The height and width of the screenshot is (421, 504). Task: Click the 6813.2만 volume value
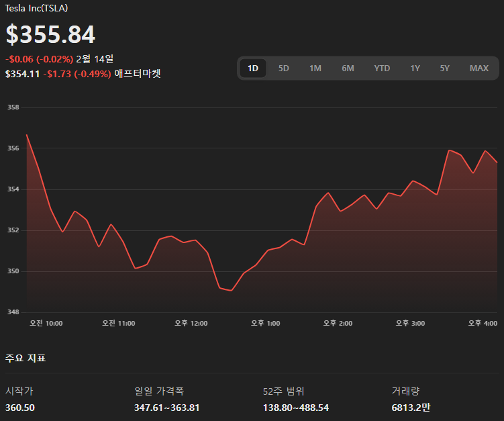[411, 408]
